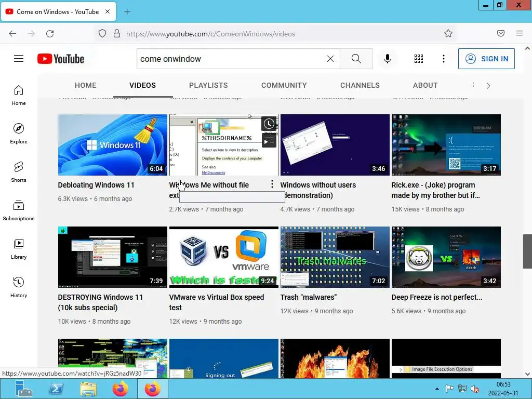This screenshot has height=399, width=532.
Task: Open Explore in the sidebar
Action: pos(19,134)
